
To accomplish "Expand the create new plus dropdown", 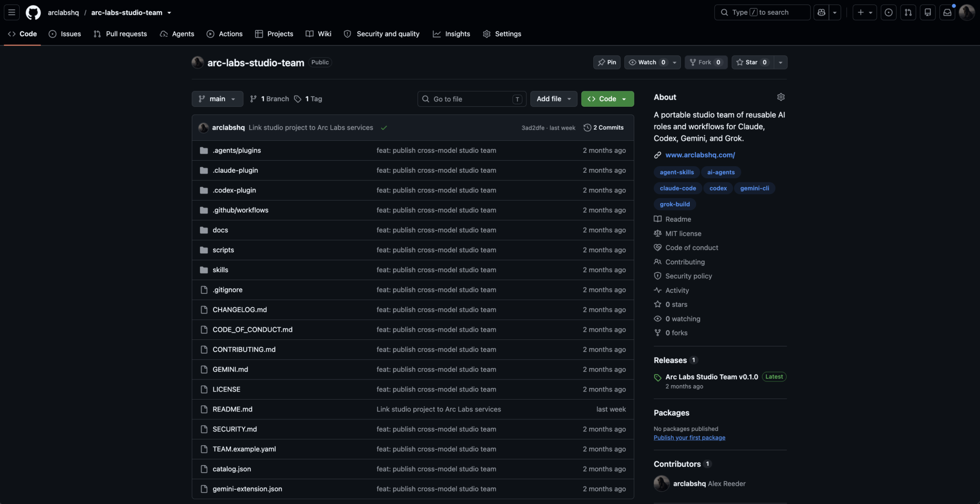I will tap(865, 12).
